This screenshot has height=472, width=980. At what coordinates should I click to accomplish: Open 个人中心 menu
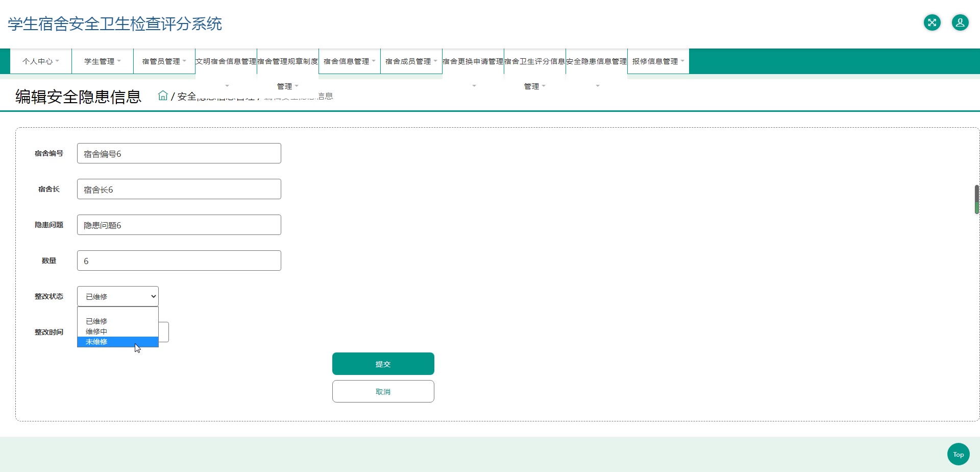[41, 61]
